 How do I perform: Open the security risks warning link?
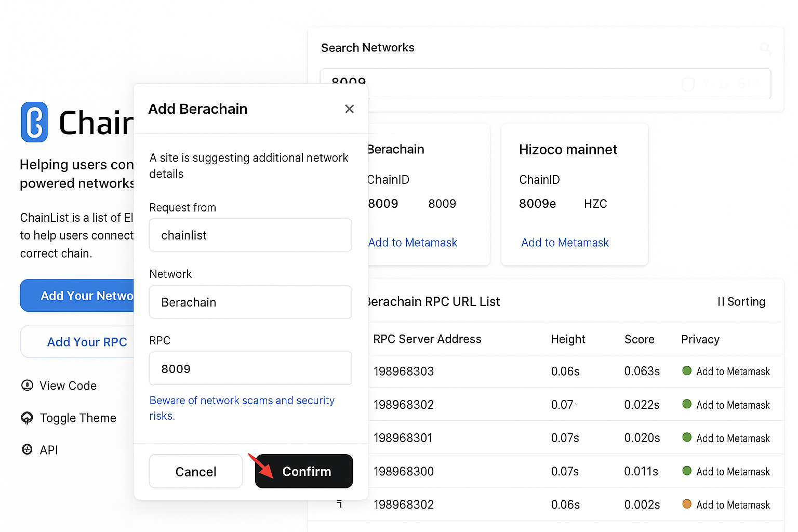[242, 408]
